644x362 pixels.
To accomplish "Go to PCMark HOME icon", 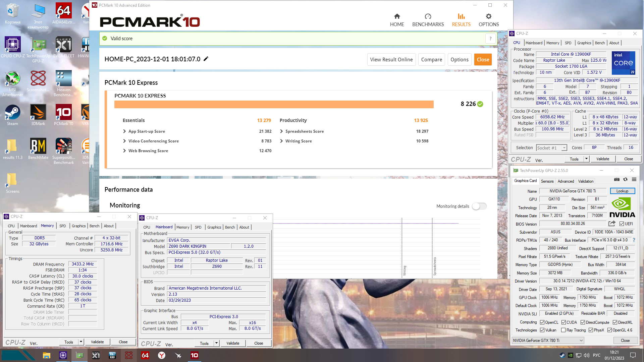I will (397, 16).
